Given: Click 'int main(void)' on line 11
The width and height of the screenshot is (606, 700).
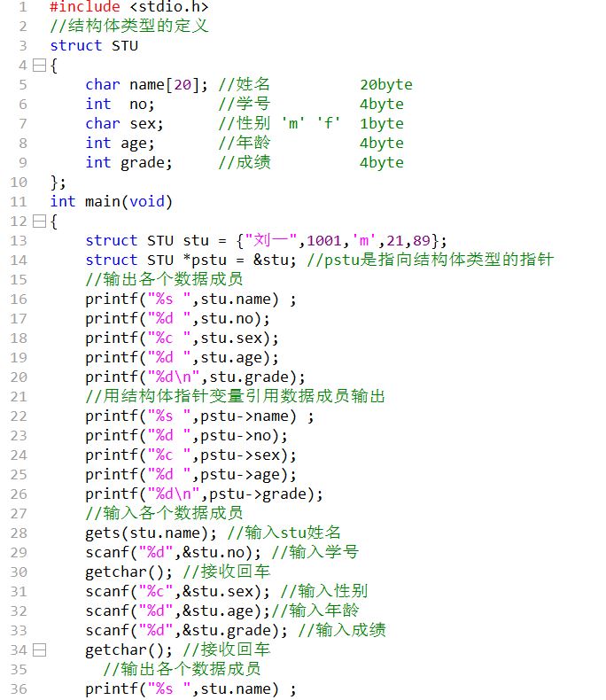Looking at the screenshot, I should point(111,202).
